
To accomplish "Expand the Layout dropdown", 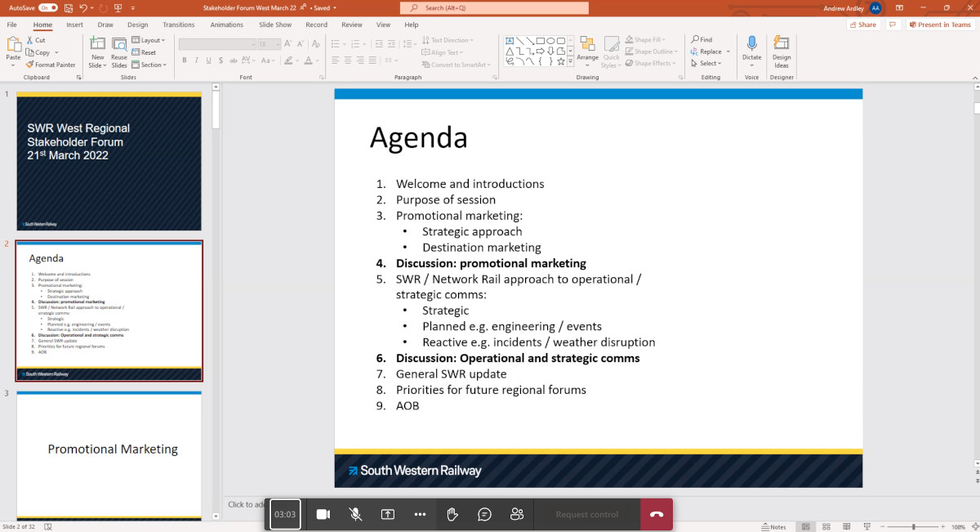I will coord(149,40).
